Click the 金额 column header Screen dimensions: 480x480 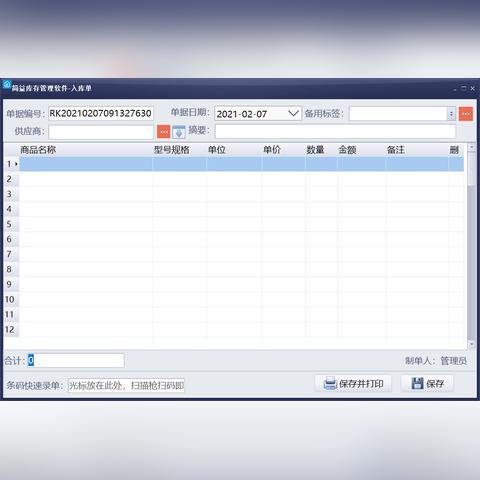click(348, 150)
